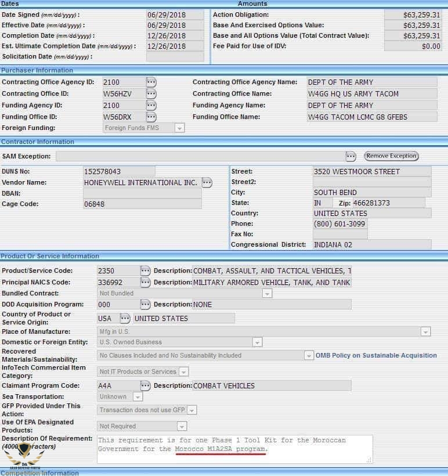Expand the GFP Provided dropdown

pos(192,410)
